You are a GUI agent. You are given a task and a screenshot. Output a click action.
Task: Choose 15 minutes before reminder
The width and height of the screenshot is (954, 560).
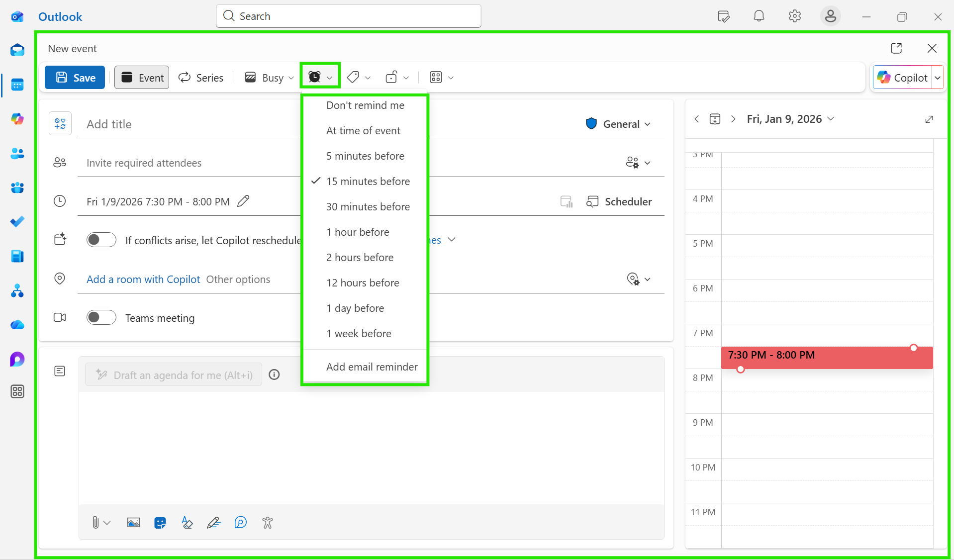pyautogui.click(x=365, y=181)
